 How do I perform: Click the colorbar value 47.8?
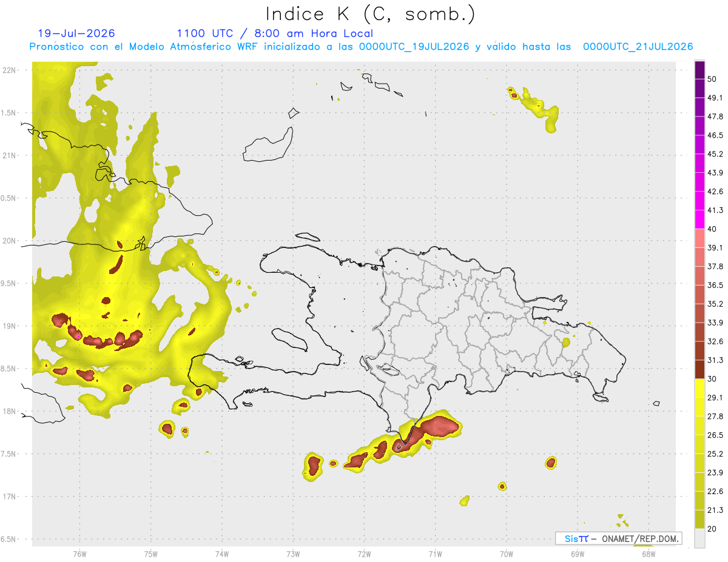(715, 116)
